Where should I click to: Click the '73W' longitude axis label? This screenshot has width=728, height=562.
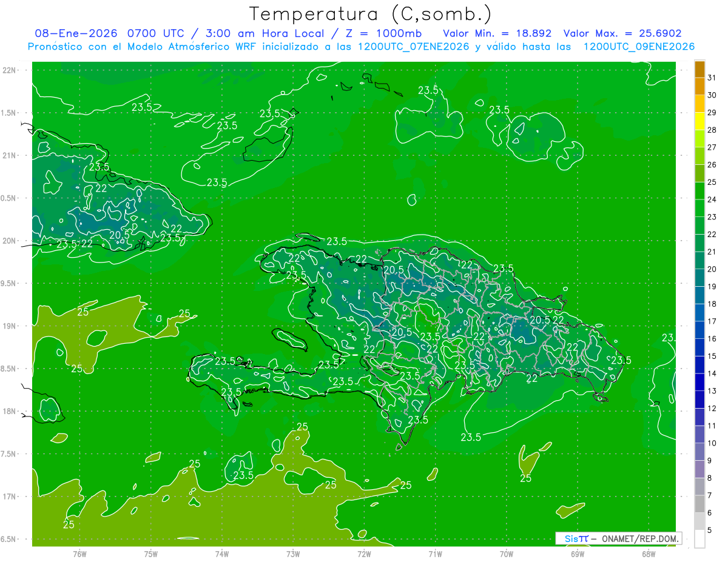[293, 554]
